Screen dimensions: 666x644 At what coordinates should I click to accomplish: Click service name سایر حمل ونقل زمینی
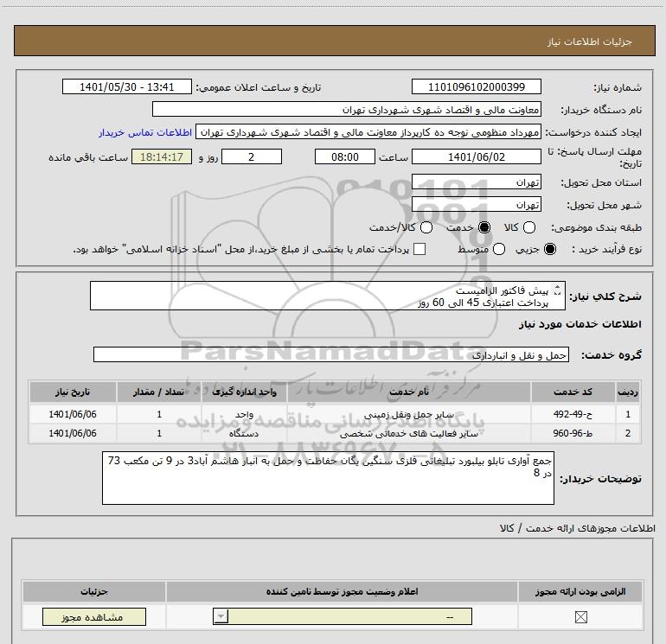(408, 414)
